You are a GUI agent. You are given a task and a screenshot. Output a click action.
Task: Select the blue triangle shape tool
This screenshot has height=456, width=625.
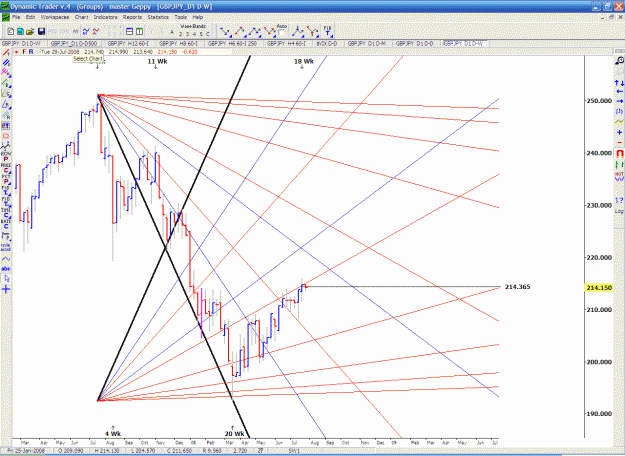[6, 104]
